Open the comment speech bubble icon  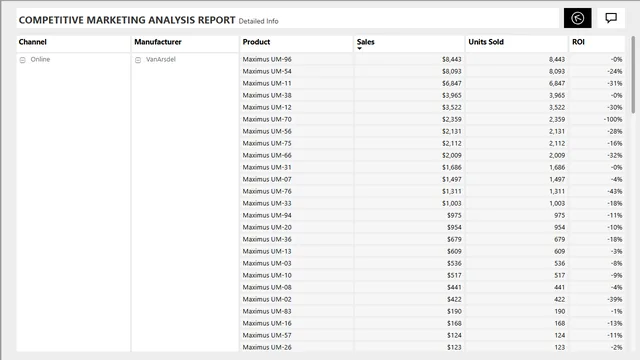611,18
